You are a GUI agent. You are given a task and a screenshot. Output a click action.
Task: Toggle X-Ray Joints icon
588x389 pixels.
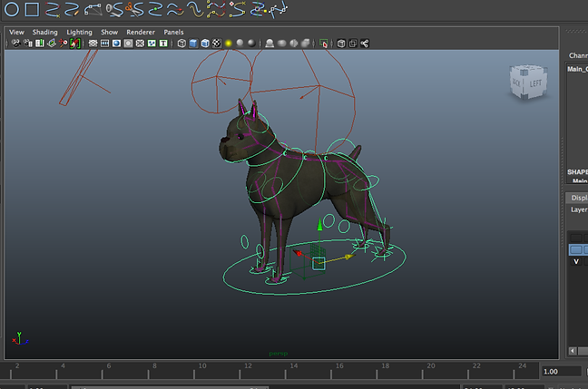point(365,44)
